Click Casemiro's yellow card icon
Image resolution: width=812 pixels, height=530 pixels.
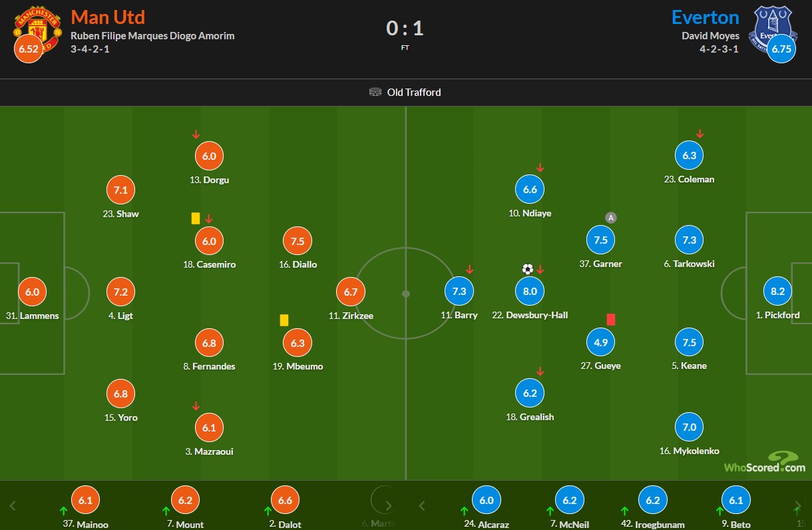click(196, 218)
